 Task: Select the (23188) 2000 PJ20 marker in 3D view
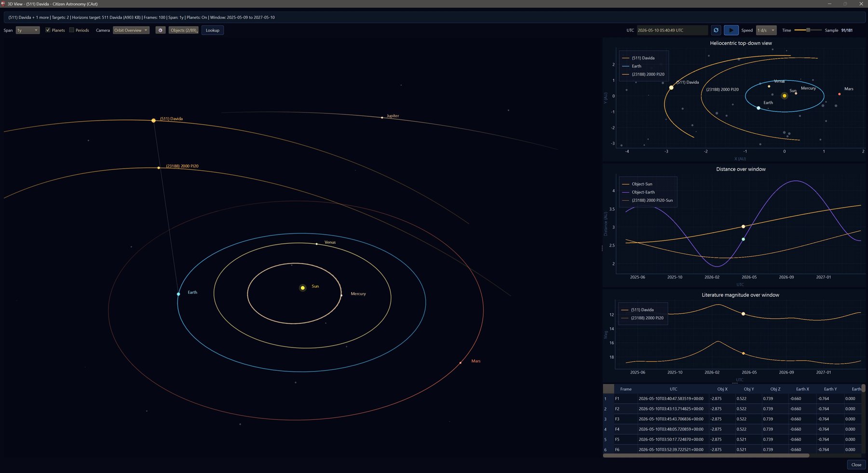click(159, 168)
